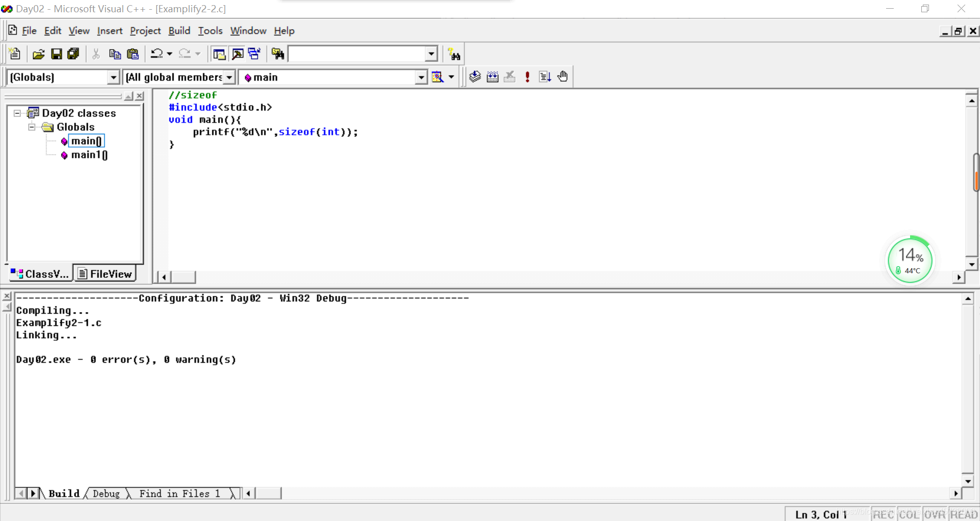The height and width of the screenshot is (521, 980).
Task: Select the Debug output tab
Action: click(106, 493)
